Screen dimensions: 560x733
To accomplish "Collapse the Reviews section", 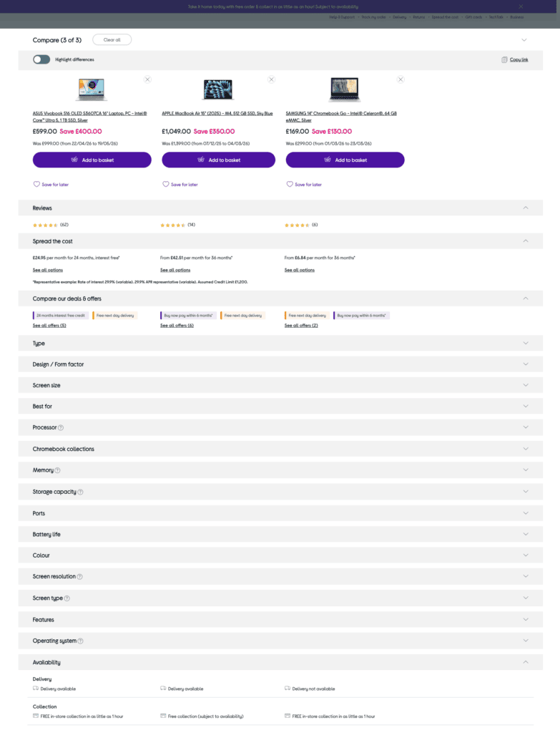I will pos(526,208).
